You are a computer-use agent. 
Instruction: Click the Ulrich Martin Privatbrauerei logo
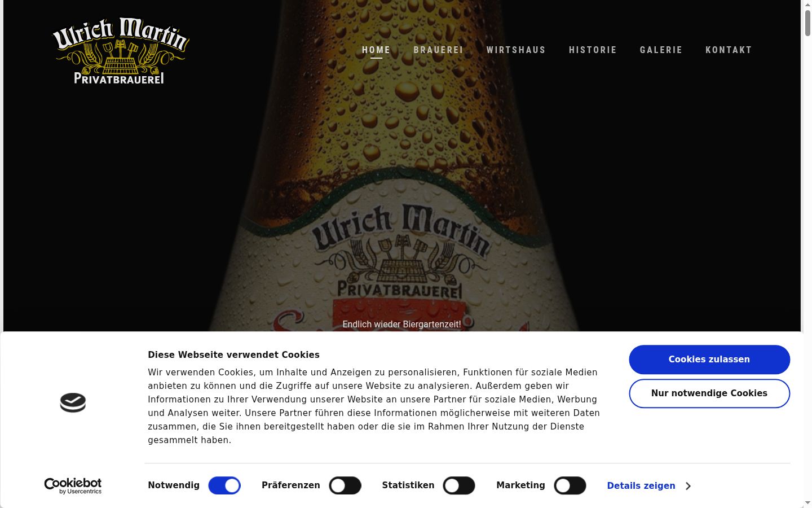[121, 51]
